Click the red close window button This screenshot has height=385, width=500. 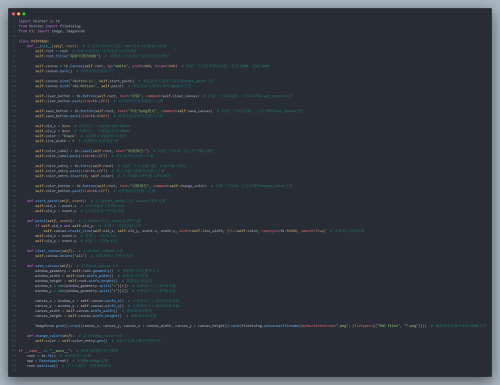[x=13, y=14]
